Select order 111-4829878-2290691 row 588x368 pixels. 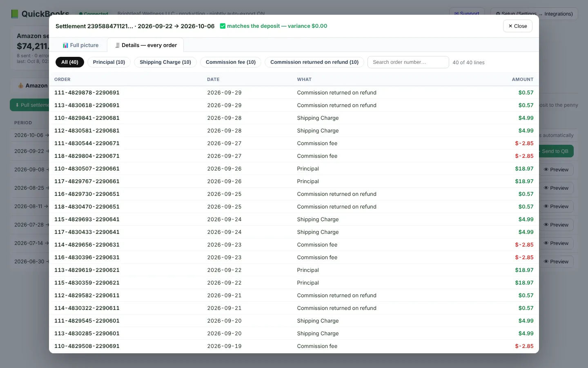[294, 93]
